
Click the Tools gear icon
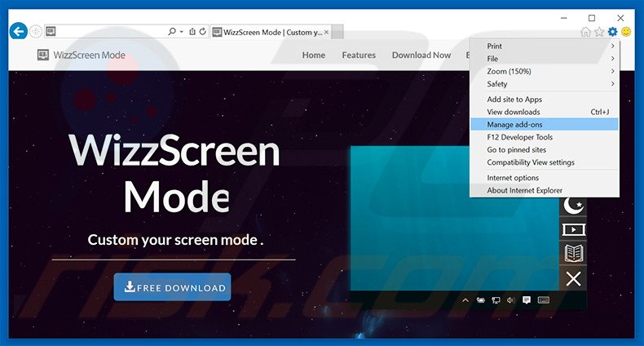tap(613, 32)
